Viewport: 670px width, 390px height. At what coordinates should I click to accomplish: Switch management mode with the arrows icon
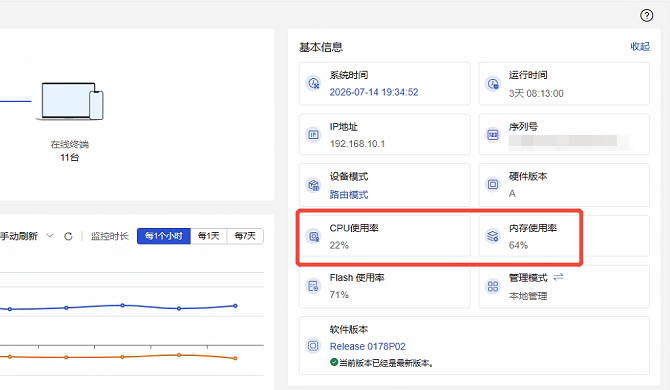pos(558,277)
